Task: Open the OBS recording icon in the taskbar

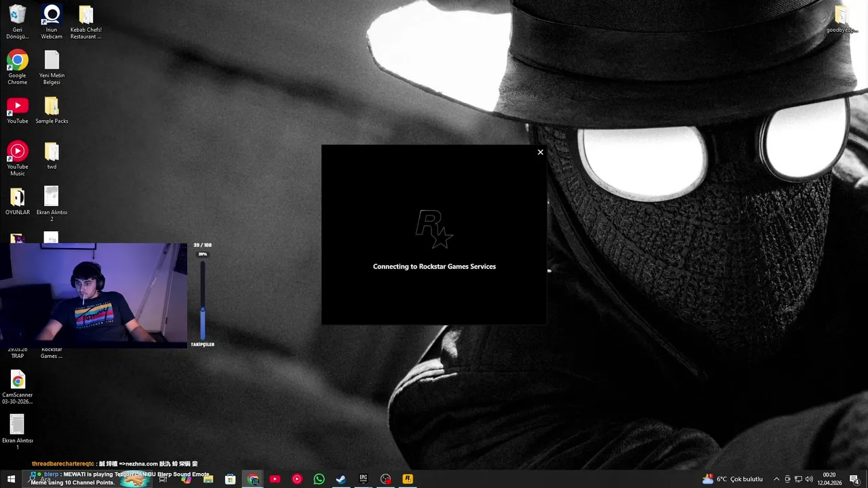Action: (386, 479)
